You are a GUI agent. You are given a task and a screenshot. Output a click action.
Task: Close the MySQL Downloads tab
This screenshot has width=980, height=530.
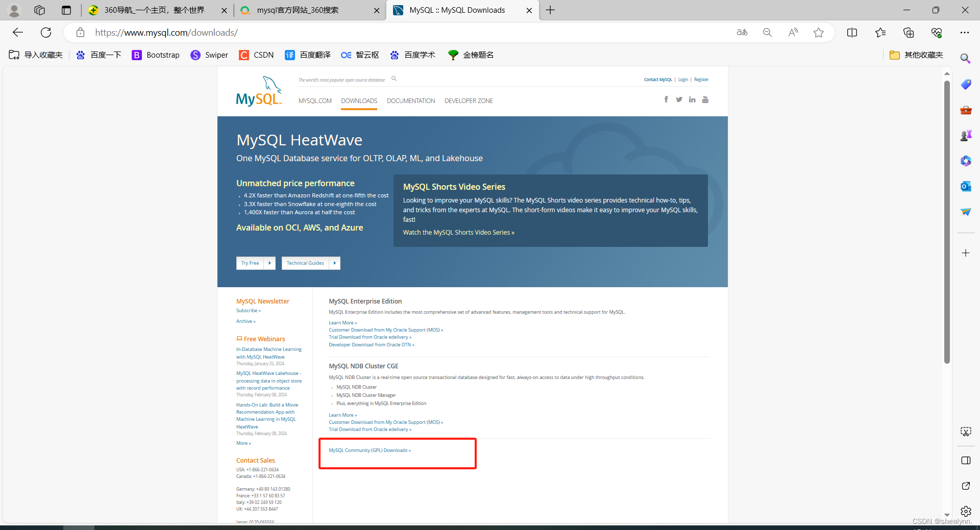coord(529,10)
